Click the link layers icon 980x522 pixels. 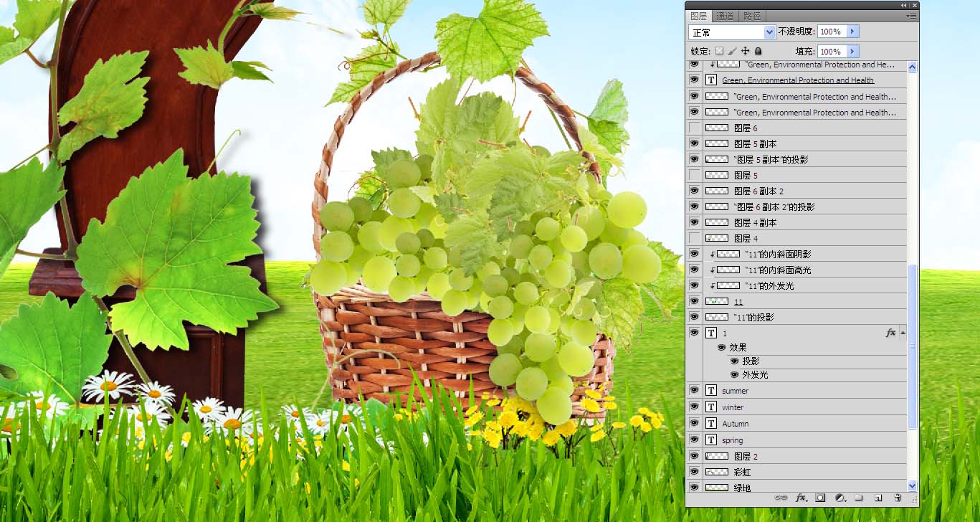click(781, 498)
